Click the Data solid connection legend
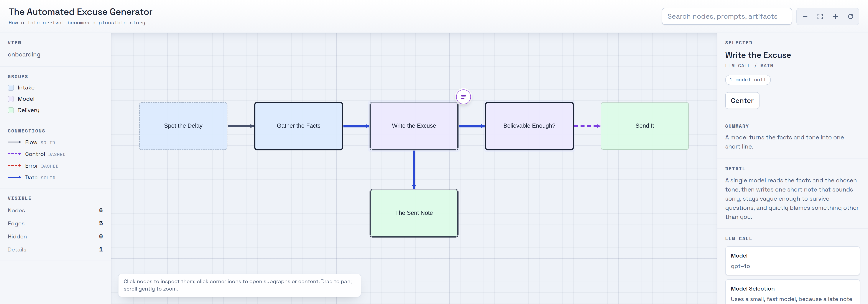 click(31, 177)
